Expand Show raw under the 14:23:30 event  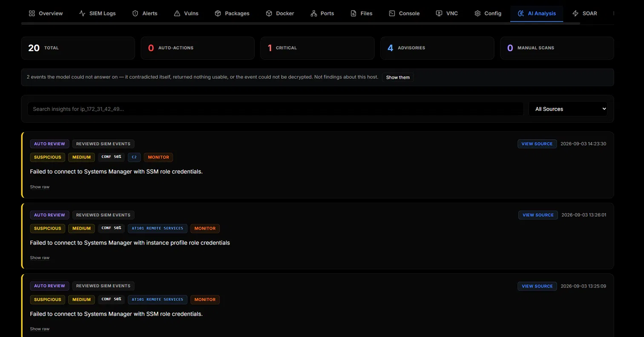tap(40, 187)
